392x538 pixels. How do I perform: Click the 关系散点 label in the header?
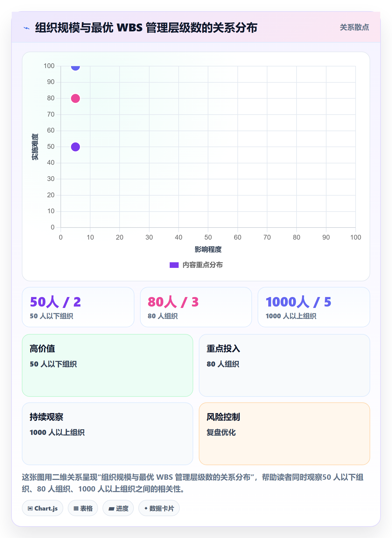[x=354, y=27]
